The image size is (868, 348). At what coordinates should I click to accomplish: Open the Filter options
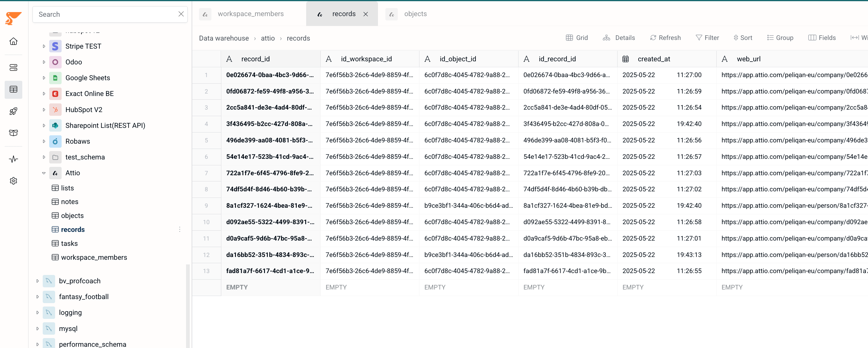click(x=707, y=38)
